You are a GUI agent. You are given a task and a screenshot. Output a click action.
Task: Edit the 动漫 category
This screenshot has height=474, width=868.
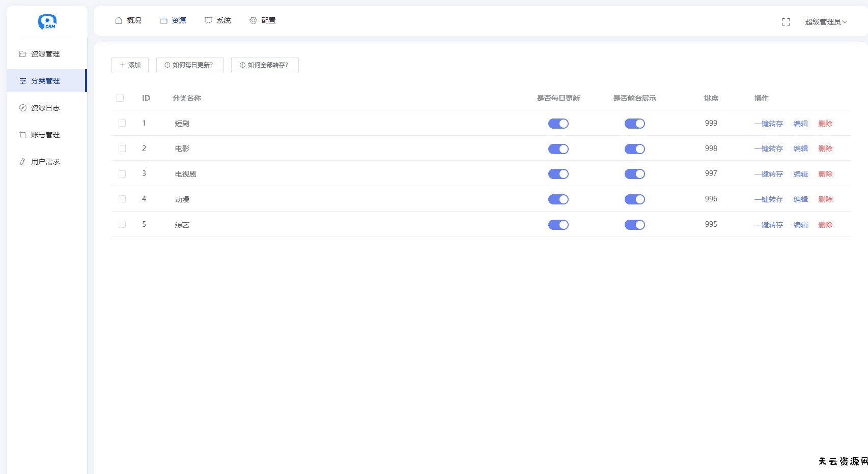tap(800, 199)
